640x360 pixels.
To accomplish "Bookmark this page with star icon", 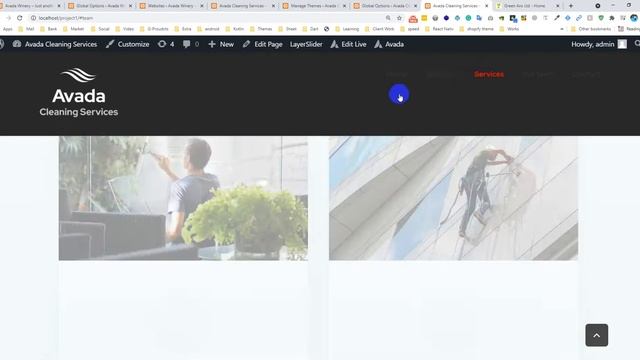I will point(399,18).
